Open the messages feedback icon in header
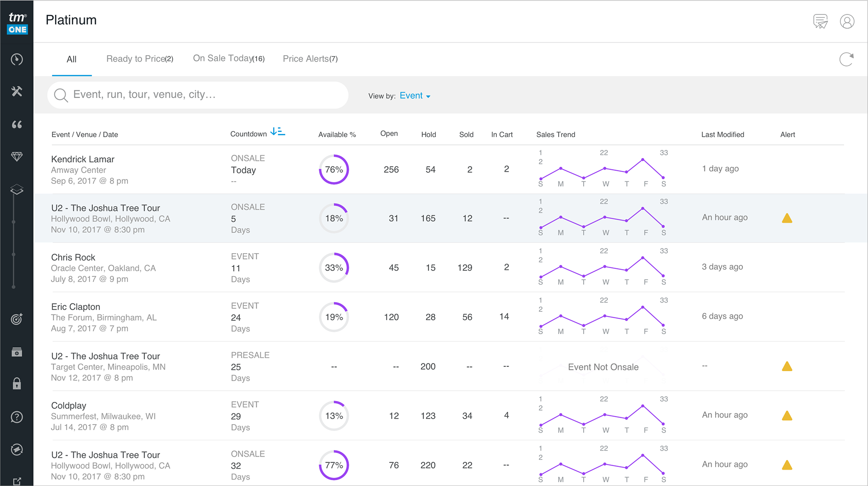The image size is (868, 486). tap(820, 21)
